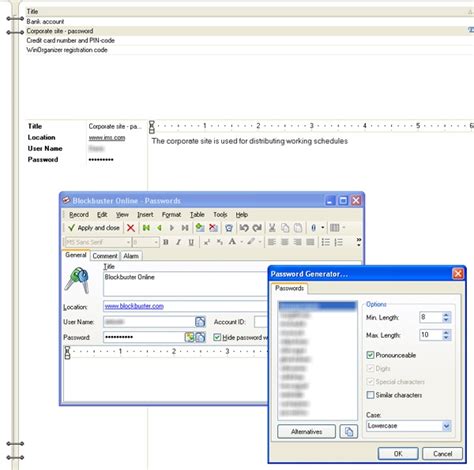Click the delete record icon with red X

tap(213, 228)
